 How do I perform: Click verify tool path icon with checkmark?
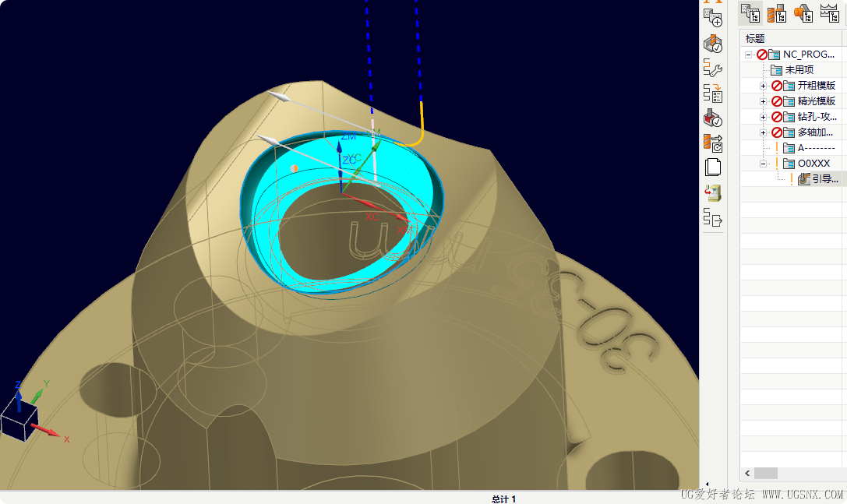[713, 44]
